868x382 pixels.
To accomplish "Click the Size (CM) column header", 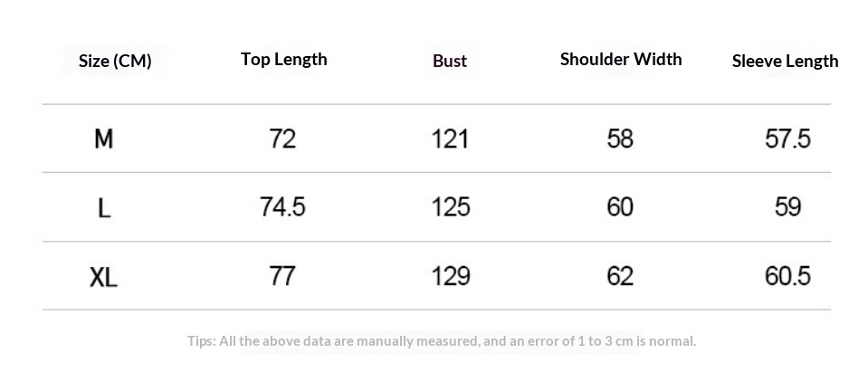I will coord(115,62).
